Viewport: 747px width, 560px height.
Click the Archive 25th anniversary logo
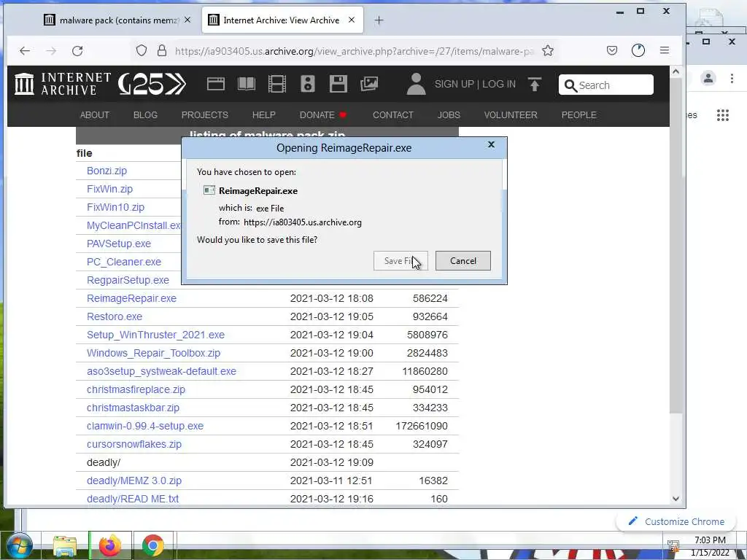click(152, 84)
